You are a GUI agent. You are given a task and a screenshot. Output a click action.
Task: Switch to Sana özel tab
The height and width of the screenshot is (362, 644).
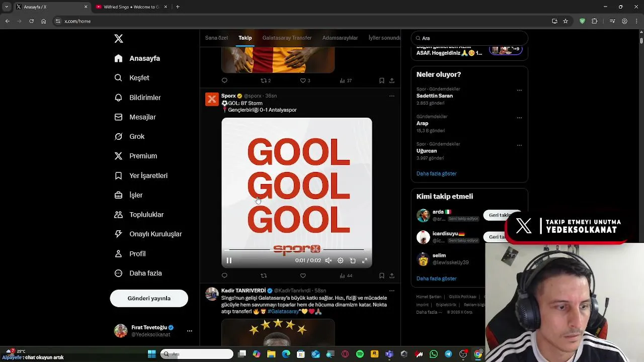(216, 38)
